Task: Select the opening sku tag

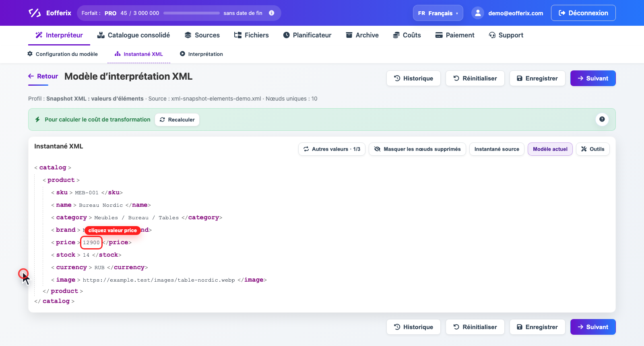Action: pyautogui.click(x=62, y=192)
